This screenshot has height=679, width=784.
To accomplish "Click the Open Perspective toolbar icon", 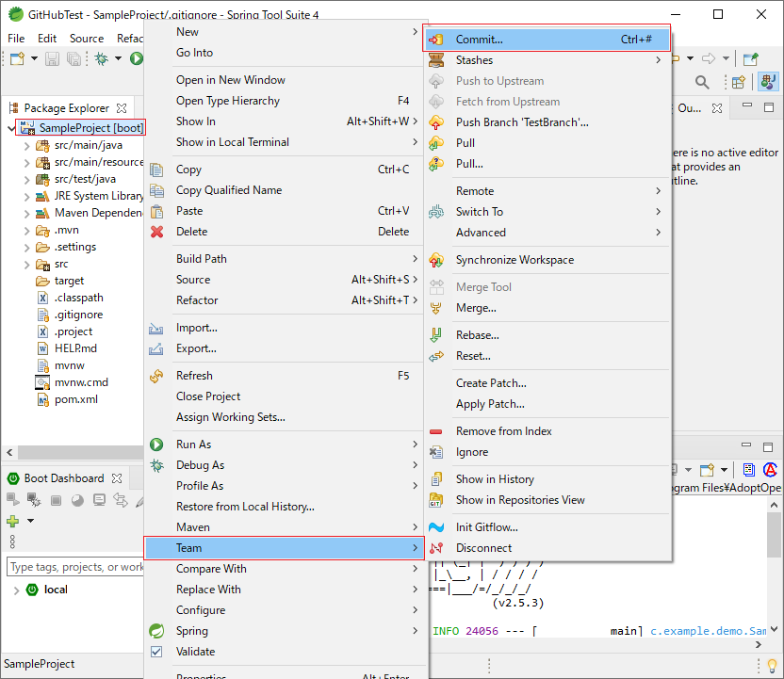I will click(738, 82).
